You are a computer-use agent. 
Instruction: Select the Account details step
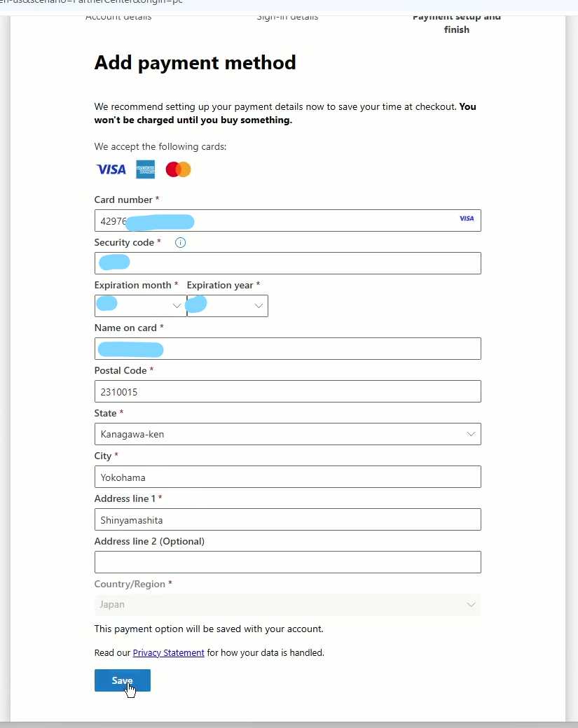pos(118,17)
